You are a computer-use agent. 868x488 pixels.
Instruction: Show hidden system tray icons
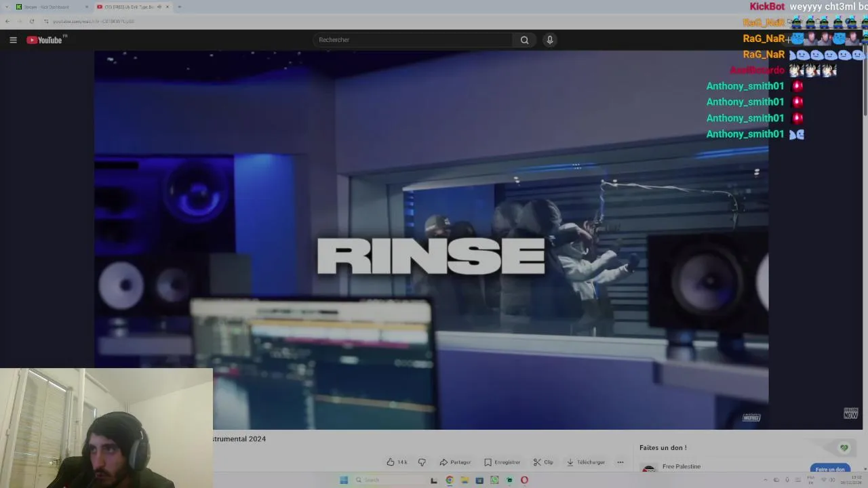766,480
